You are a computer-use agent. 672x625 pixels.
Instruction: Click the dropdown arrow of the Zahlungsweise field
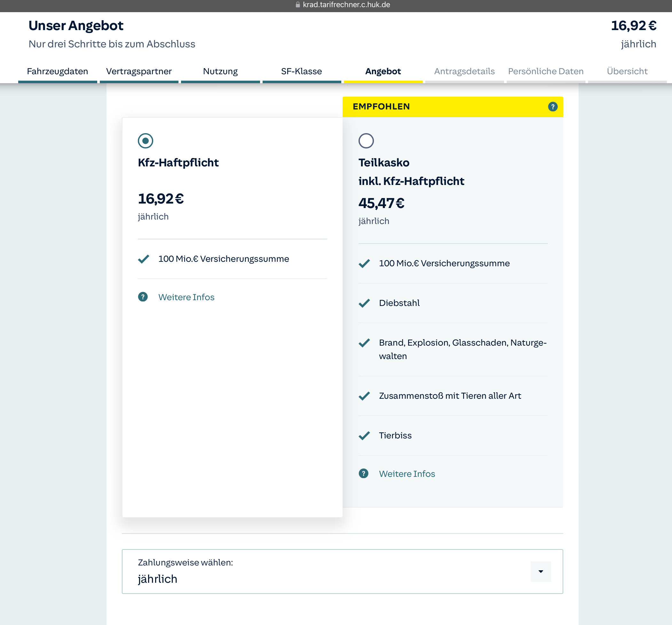tap(541, 572)
